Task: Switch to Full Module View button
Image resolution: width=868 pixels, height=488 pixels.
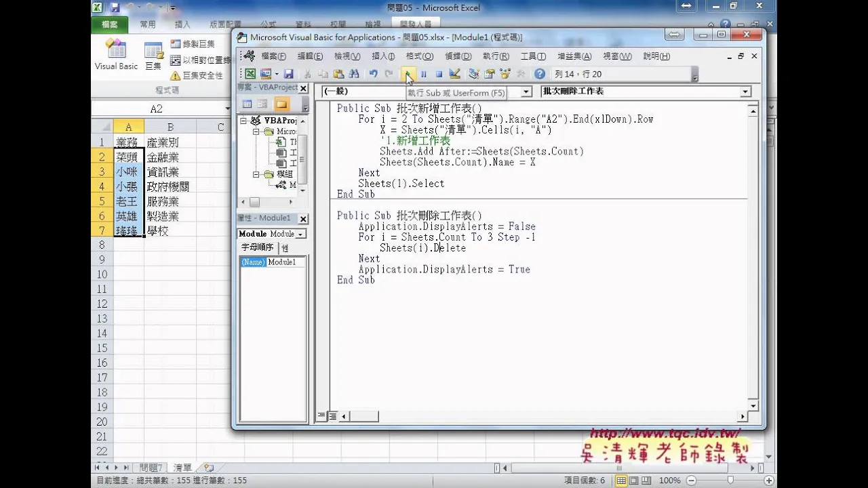Action: [332, 416]
